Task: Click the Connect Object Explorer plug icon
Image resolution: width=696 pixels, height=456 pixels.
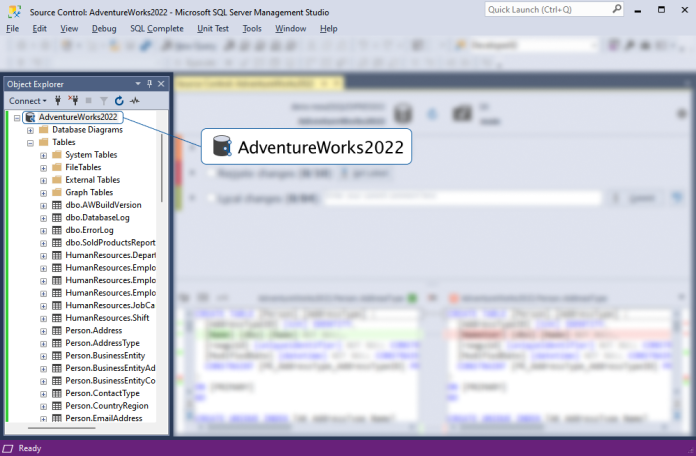Action: 58,101
